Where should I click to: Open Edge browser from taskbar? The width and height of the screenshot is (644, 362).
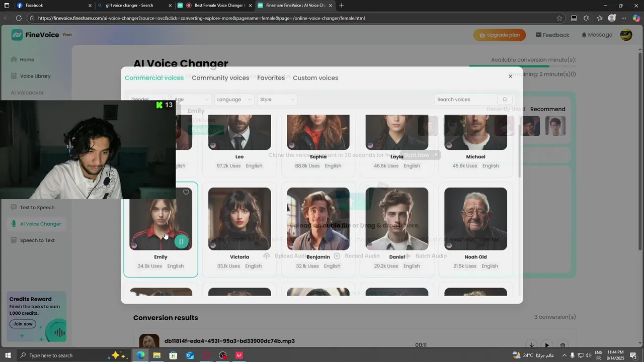140,355
